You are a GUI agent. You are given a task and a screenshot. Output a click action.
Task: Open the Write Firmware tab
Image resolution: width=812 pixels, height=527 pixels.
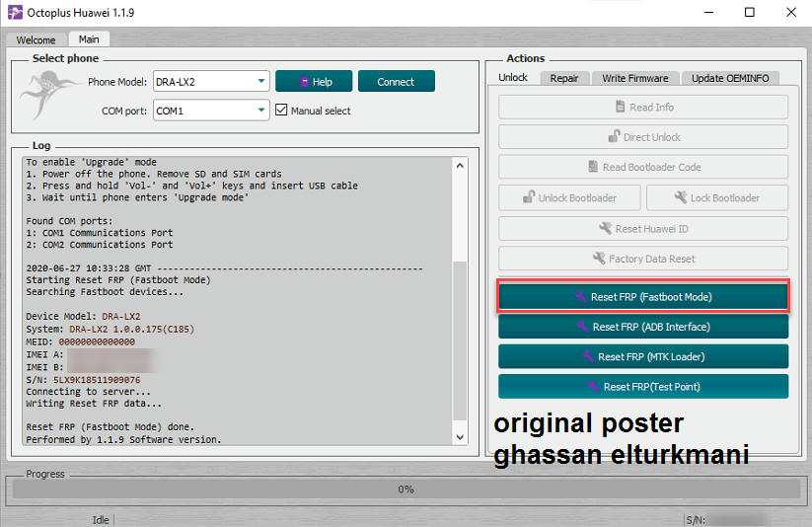(x=634, y=78)
